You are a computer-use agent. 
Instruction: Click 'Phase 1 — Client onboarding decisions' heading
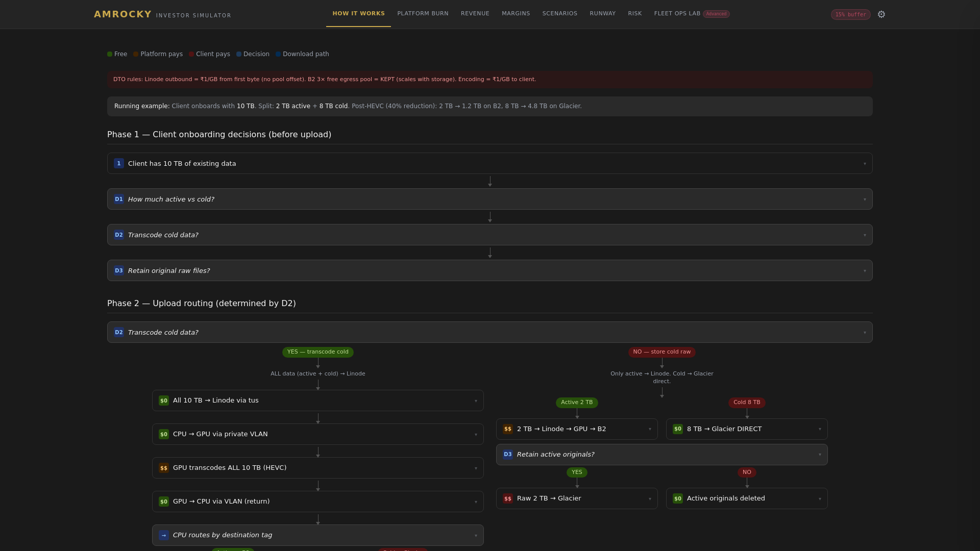219,135
